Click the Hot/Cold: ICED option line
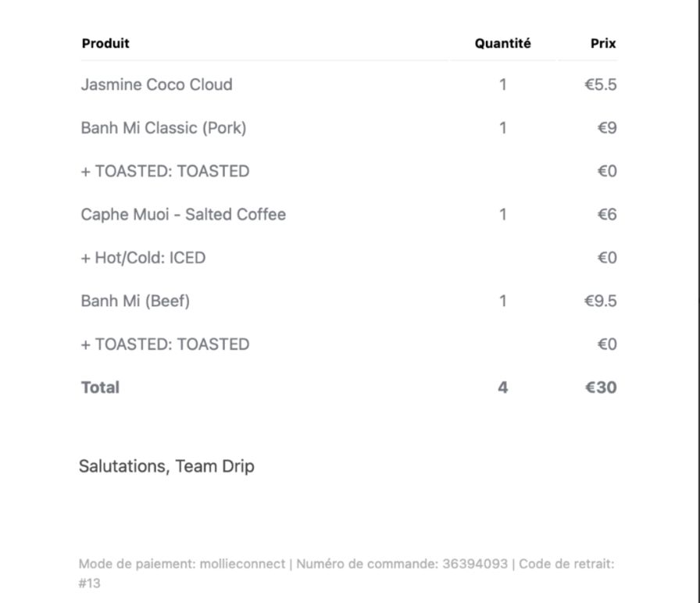 [x=143, y=258]
